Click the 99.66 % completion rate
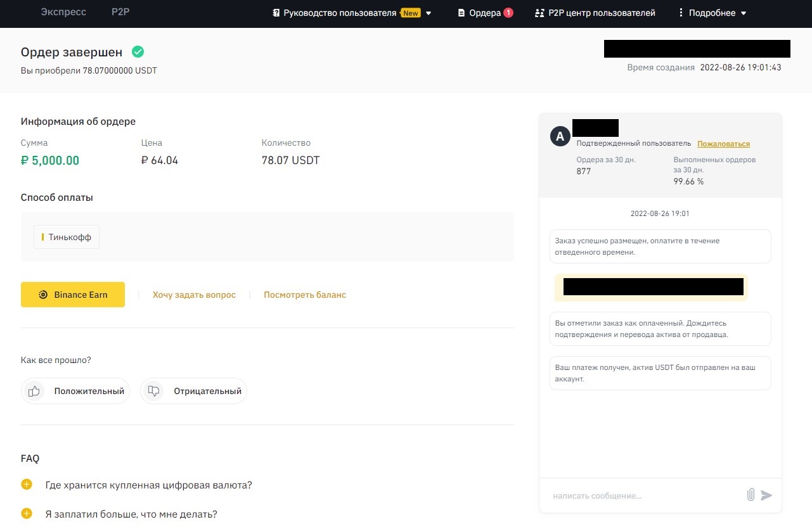The width and height of the screenshot is (812, 529). [x=688, y=181]
